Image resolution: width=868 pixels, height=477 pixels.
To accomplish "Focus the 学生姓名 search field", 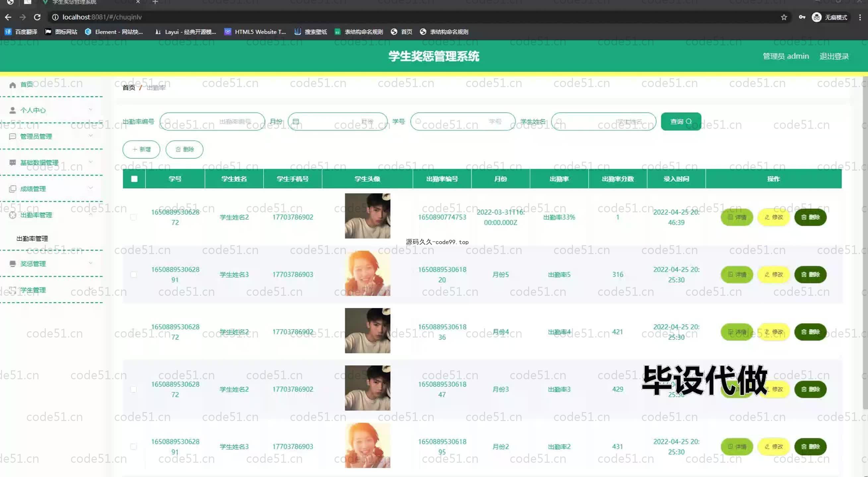I will click(x=603, y=122).
